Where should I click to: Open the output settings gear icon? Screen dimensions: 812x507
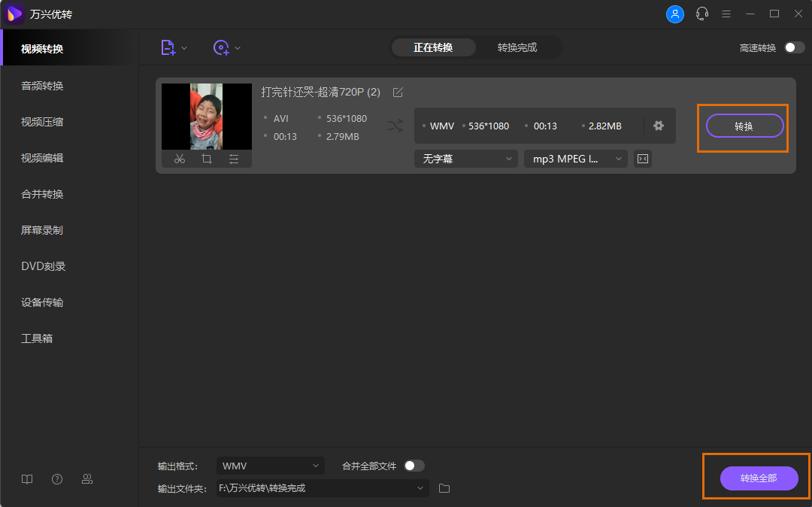pos(659,126)
